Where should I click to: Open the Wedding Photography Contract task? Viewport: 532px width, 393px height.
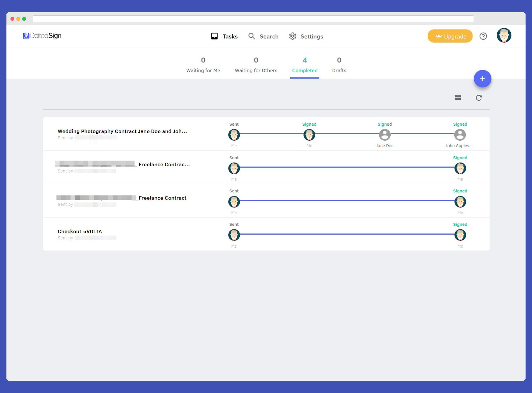click(122, 131)
